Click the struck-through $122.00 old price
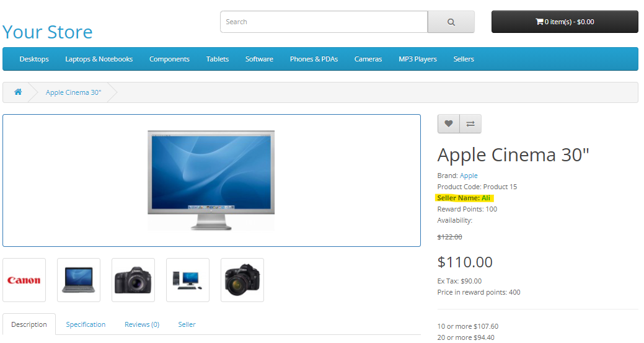644x343 pixels. pyautogui.click(x=450, y=237)
